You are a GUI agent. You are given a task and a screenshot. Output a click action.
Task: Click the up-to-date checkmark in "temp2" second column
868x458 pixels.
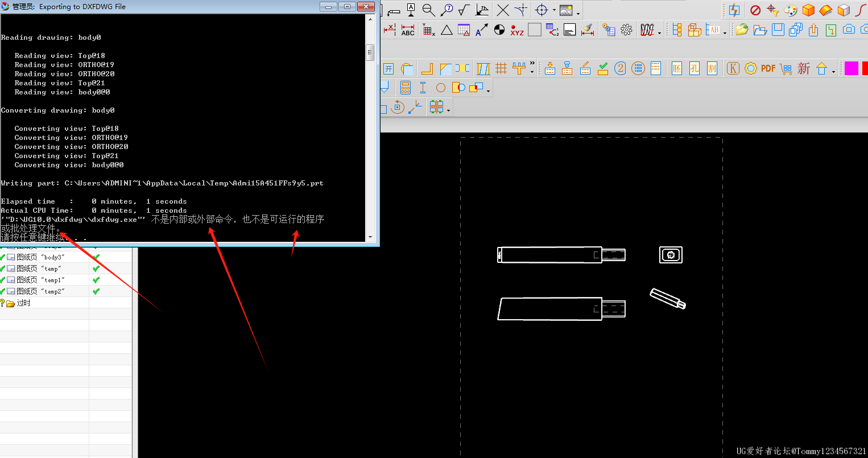tap(96, 291)
